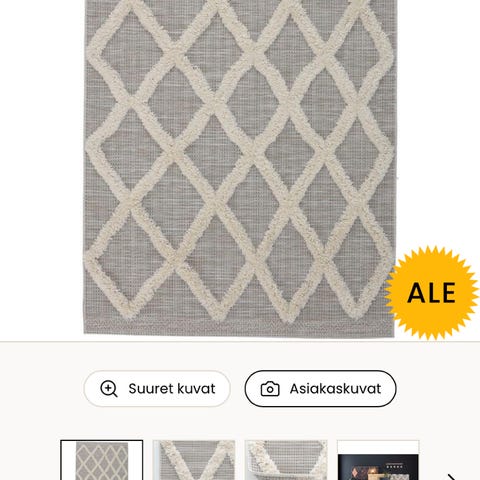Click the 'Asiakaskuvat' text label

(335, 389)
